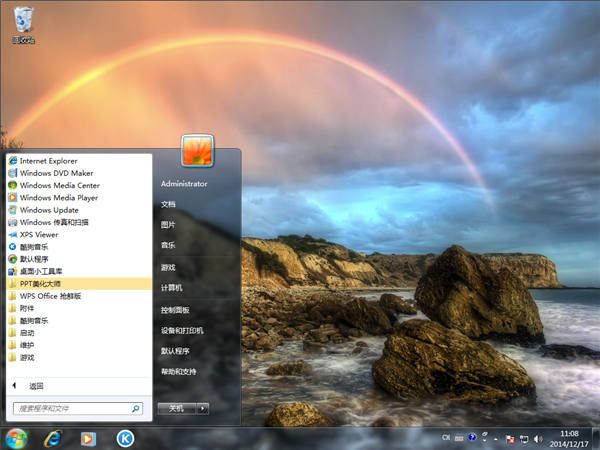Viewport: 600px width, 450px height.
Task: Click the Windows Start orb
Action: [17, 438]
